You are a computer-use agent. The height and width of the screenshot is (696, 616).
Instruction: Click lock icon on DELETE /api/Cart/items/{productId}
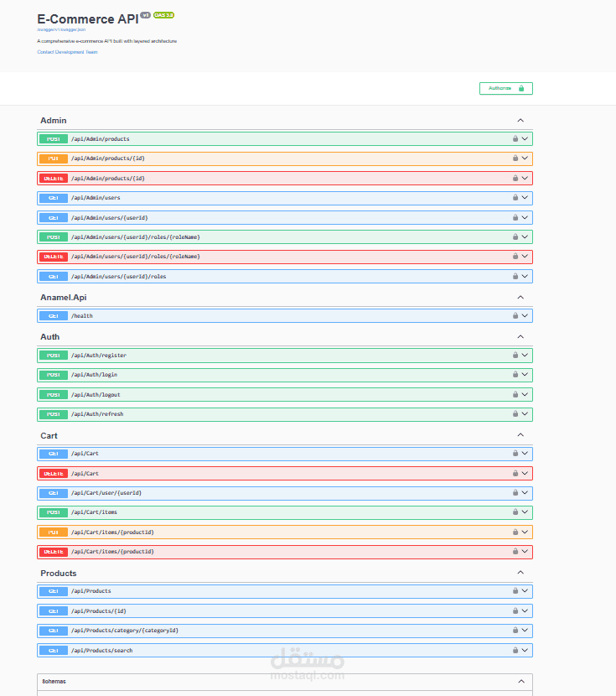[x=515, y=551]
